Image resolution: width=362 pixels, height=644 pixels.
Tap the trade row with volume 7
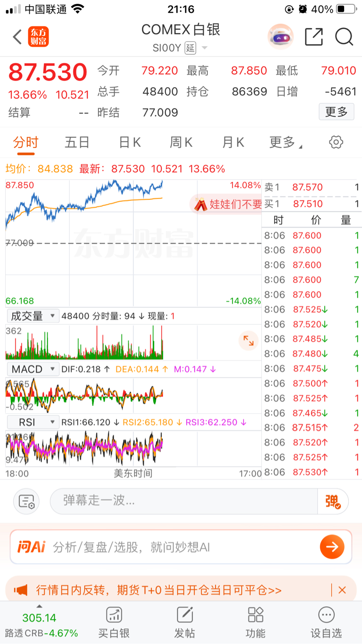tap(312, 280)
